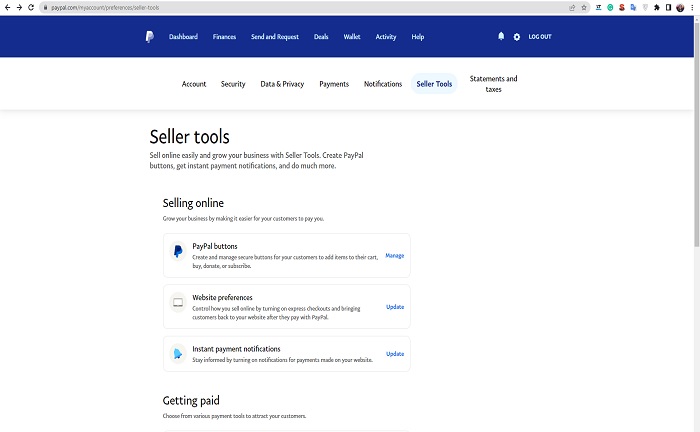
Task: Open the Wallet menu item
Action: click(x=352, y=37)
